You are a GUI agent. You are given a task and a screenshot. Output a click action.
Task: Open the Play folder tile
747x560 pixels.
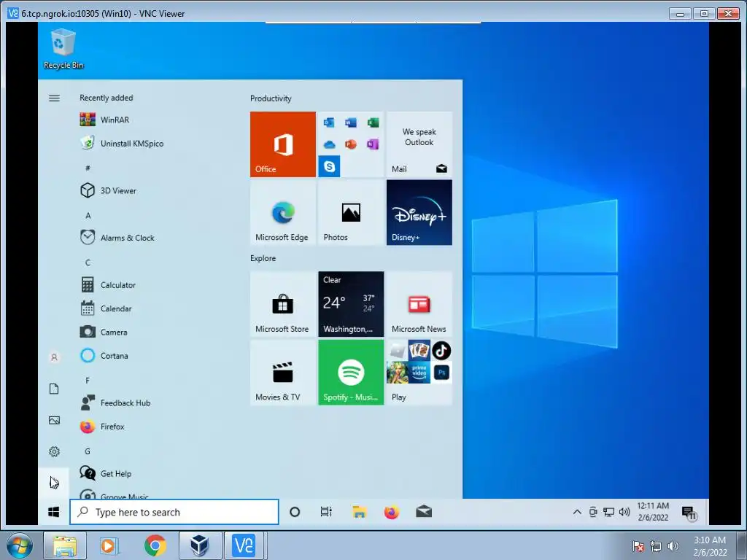click(419, 373)
